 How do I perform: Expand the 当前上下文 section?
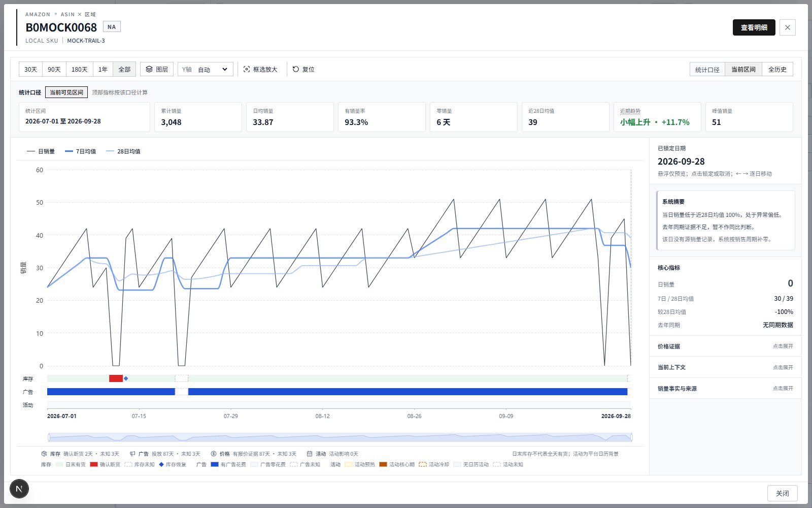point(725,367)
